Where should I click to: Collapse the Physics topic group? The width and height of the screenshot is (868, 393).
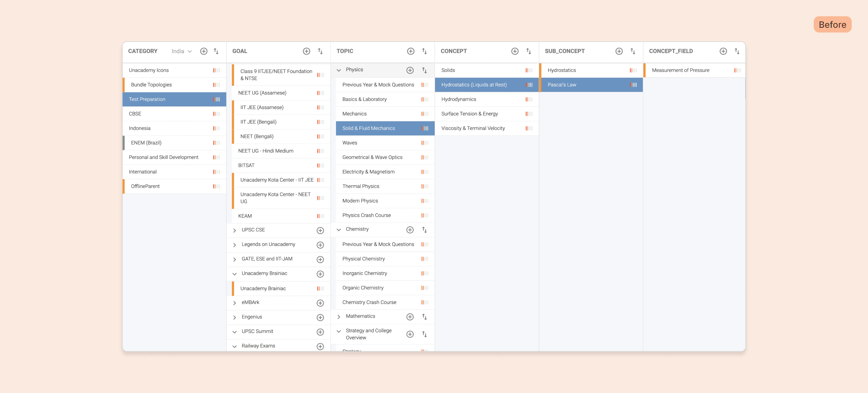click(x=339, y=70)
